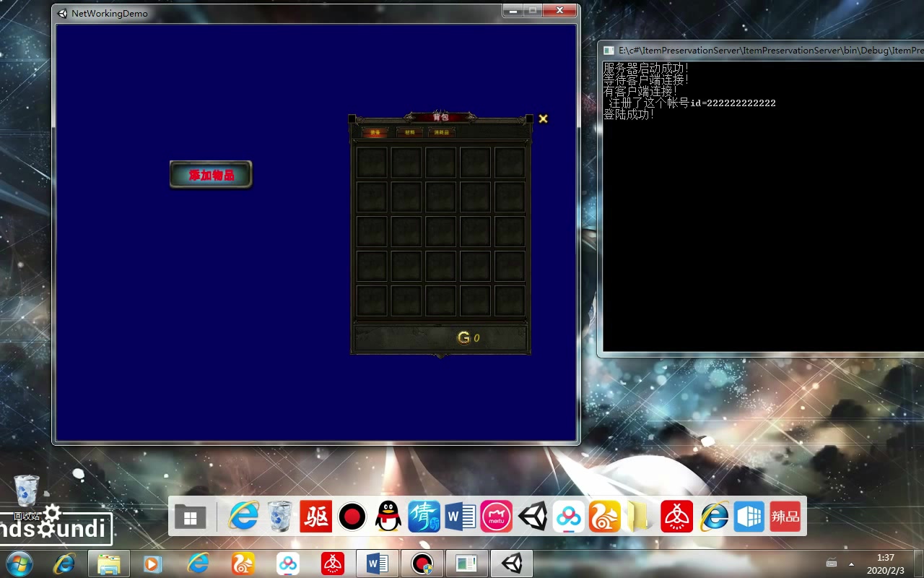The height and width of the screenshot is (578, 924).
Task: Close the backpack panel with yellow X
Action: [x=543, y=118]
